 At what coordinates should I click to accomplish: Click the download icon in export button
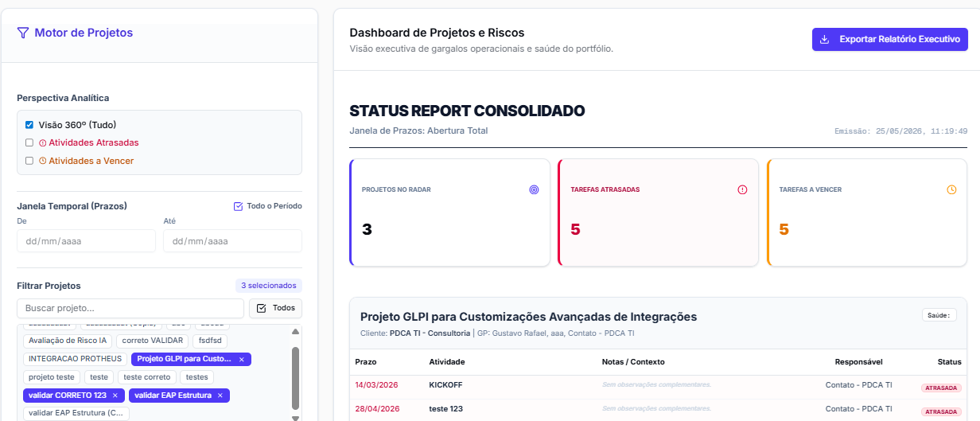825,39
